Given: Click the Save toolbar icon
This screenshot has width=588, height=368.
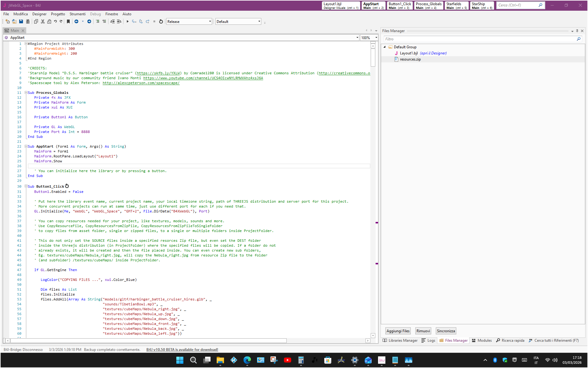Looking at the screenshot, I should click(x=21, y=21).
